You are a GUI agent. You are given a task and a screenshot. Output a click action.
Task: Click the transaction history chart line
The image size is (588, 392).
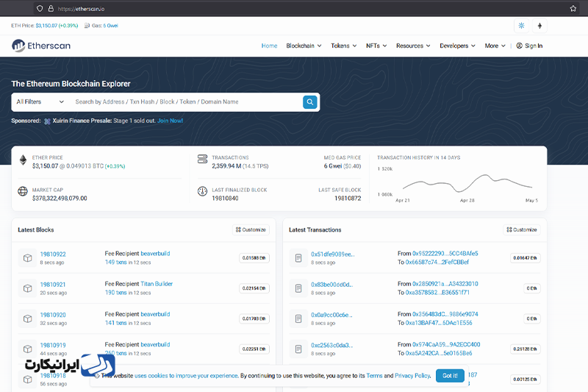point(467,183)
